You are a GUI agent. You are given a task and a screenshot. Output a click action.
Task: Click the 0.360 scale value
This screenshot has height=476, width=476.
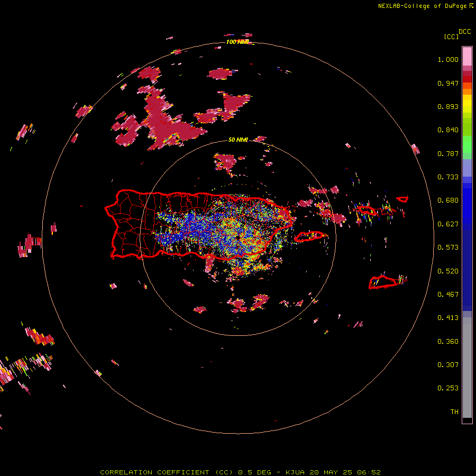click(448, 342)
